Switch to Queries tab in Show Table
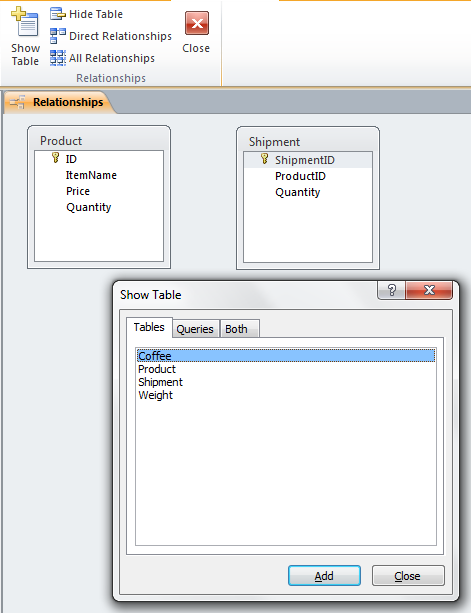The height and width of the screenshot is (613, 471). pos(195,329)
